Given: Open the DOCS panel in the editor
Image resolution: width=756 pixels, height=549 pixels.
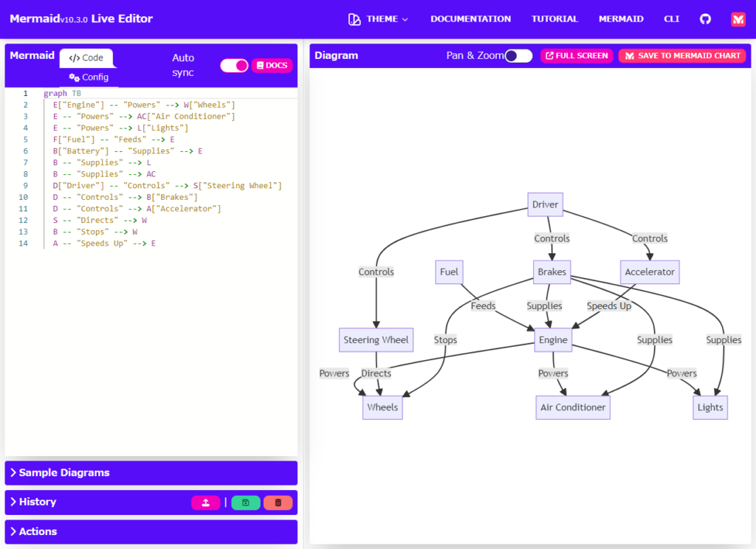Looking at the screenshot, I should point(272,65).
